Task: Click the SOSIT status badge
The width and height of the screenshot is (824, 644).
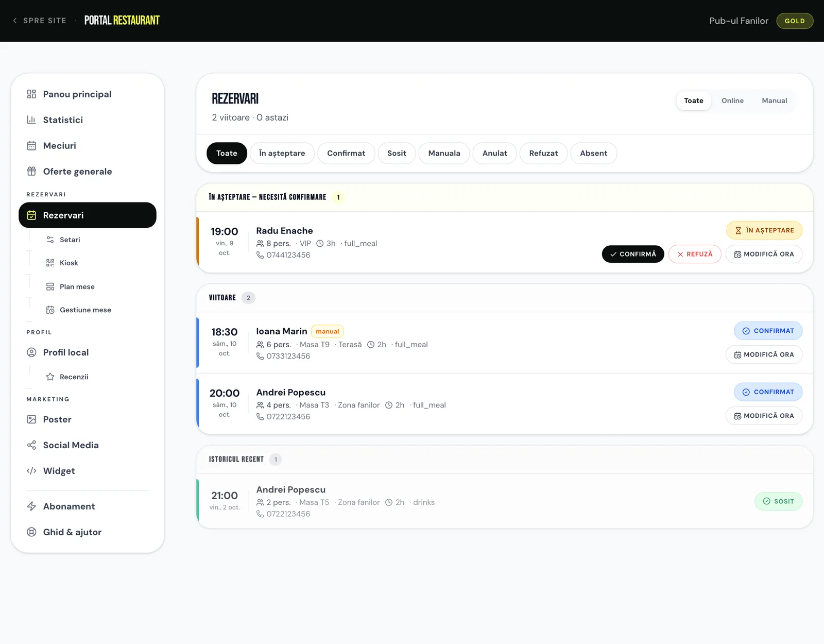Action: (x=778, y=501)
